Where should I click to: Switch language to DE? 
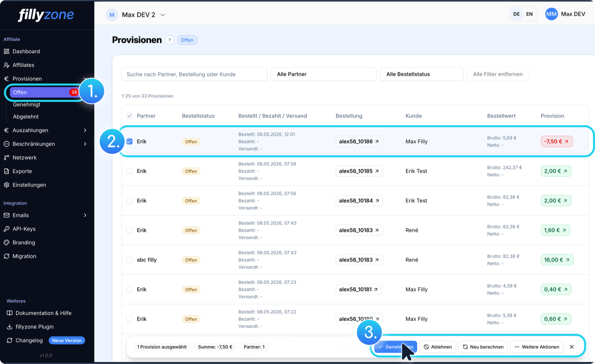click(x=517, y=14)
